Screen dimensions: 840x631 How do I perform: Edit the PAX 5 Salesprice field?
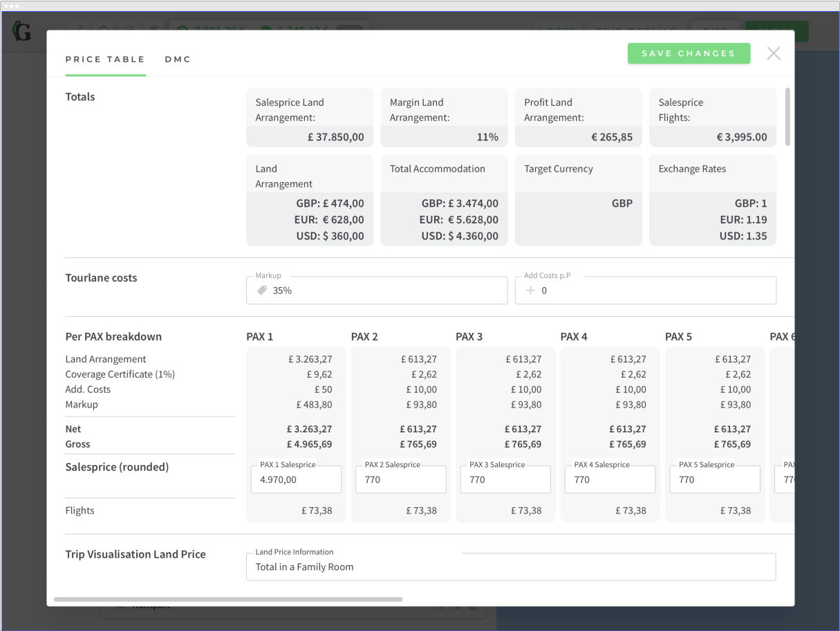(x=715, y=479)
